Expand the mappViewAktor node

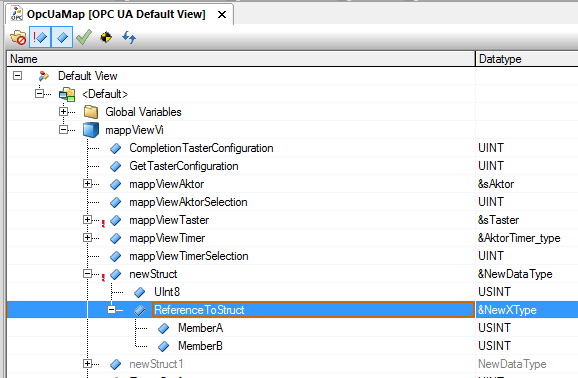(87, 184)
